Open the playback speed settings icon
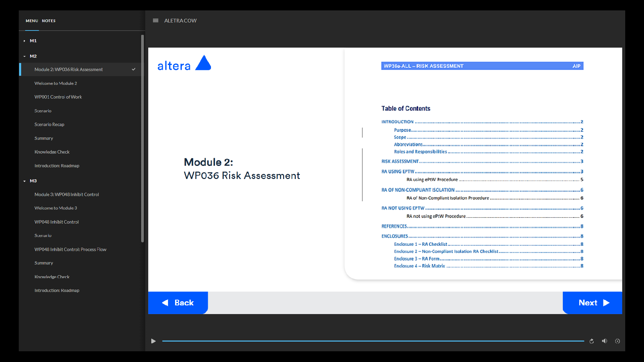This screenshot has height=362, width=644. pos(617,341)
